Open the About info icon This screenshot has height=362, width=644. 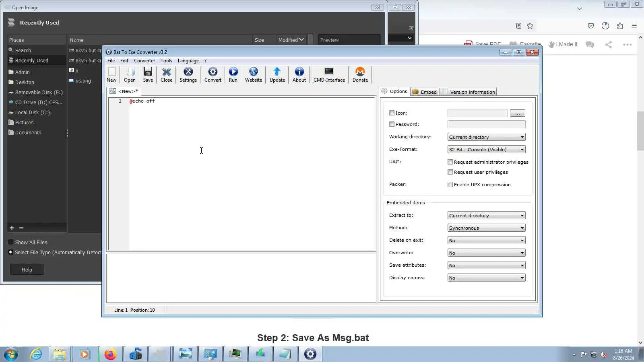(x=299, y=75)
